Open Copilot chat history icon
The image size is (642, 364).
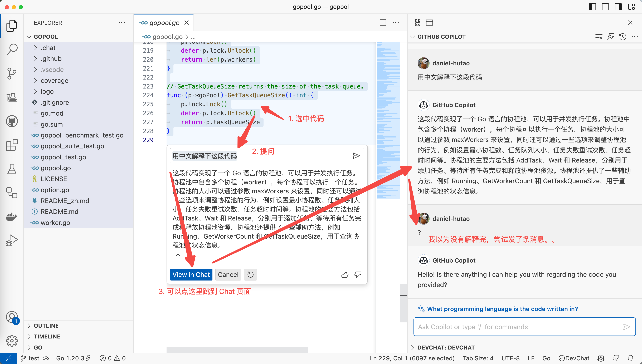(623, 37)
